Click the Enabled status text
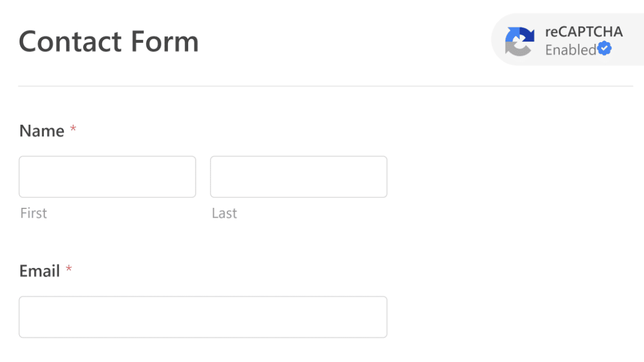Viewport: 644px width, 362px height. click(571, 50)
